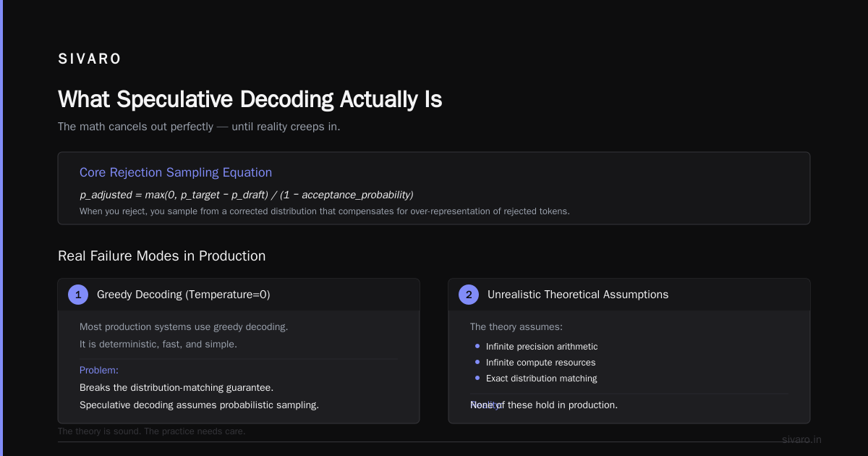
Task: Click "Exact distribution matching" bullet text
Action: [x=542, y=379]
